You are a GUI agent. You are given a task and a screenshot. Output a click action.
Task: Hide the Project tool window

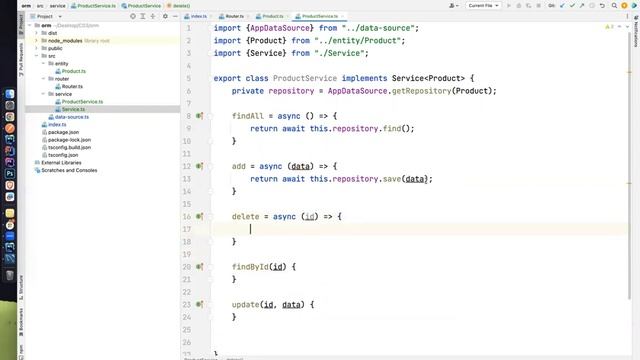(x=175, y=16)
